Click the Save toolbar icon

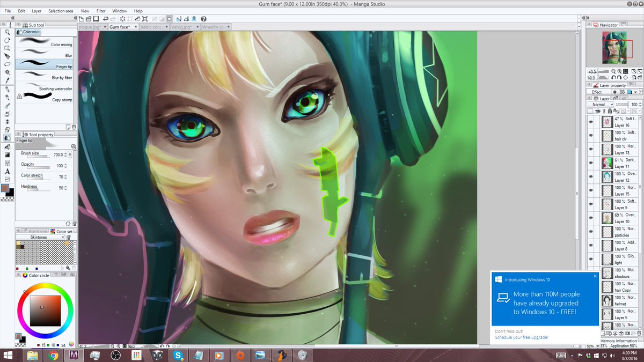click(x=96, y=18)
